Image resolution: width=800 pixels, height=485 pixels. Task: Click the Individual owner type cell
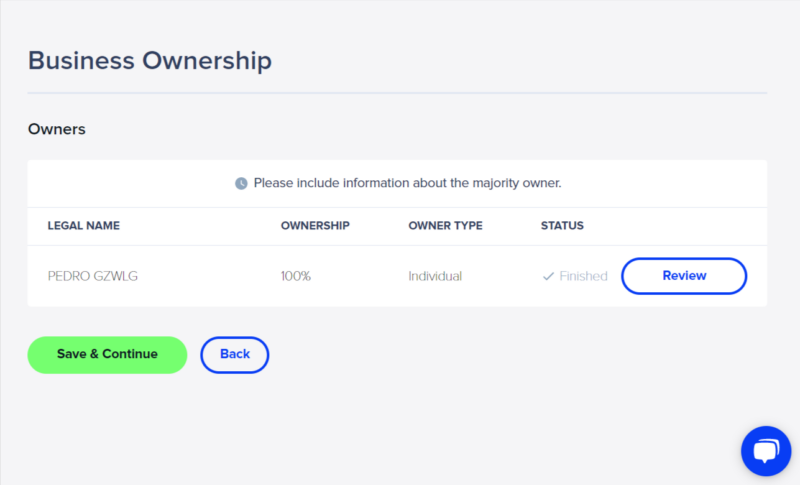coord(435,276)
